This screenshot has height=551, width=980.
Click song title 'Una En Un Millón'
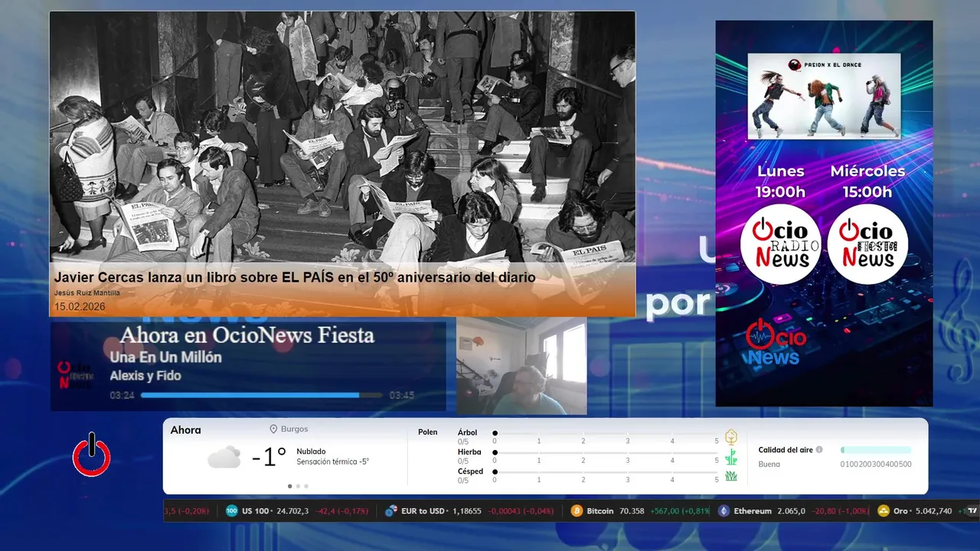(x=165, y=357)
